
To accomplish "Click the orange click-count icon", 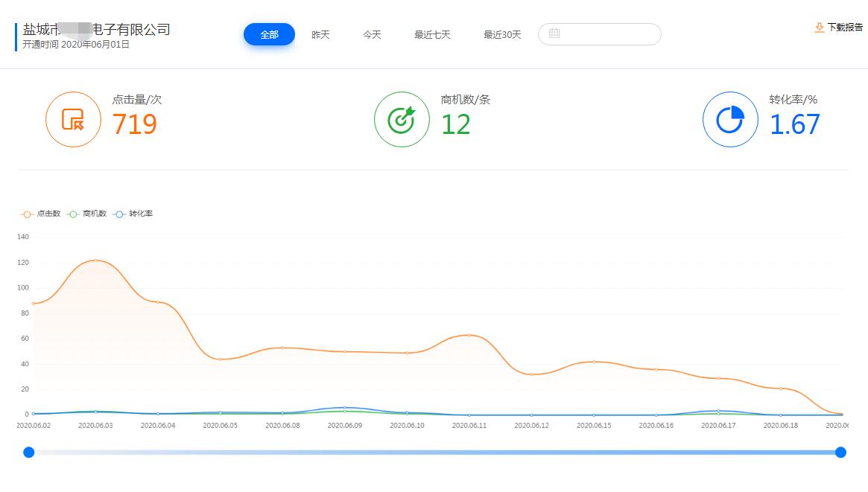I will [x=73, y=119].
